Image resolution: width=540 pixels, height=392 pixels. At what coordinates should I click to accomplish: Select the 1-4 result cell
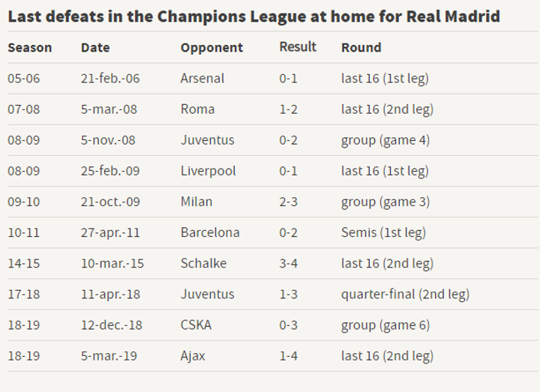[x=289, y=355]
